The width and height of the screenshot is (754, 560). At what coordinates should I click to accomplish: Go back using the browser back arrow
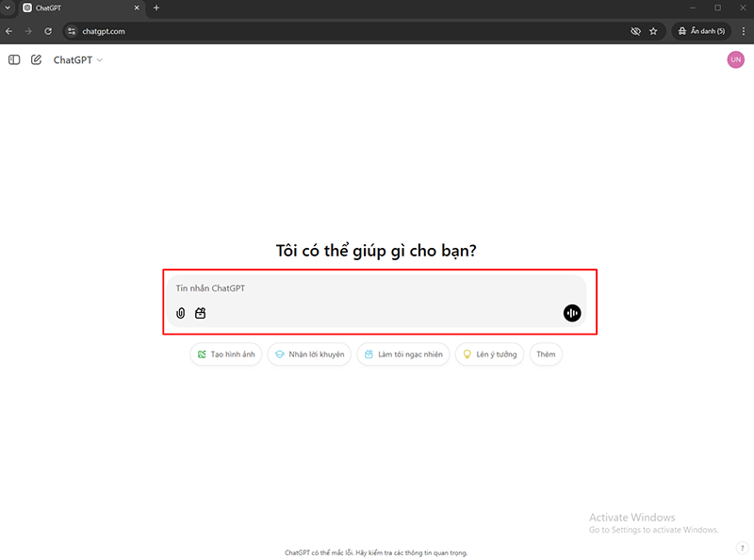tap(9, 31)
